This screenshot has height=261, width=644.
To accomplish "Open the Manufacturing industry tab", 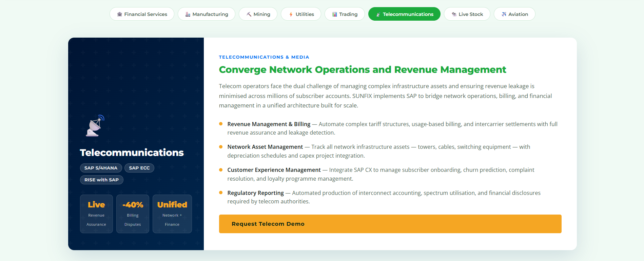I will (x=206, y=14).
